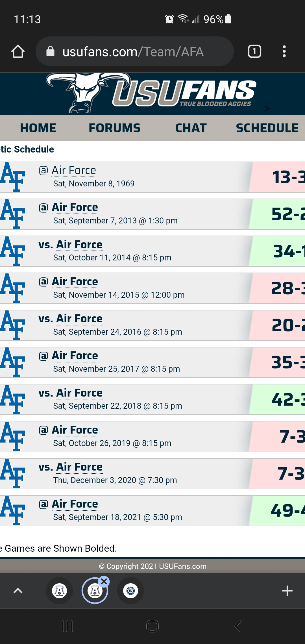
Task: Open the SCHEDULE menu item
Action: (267, 128)
